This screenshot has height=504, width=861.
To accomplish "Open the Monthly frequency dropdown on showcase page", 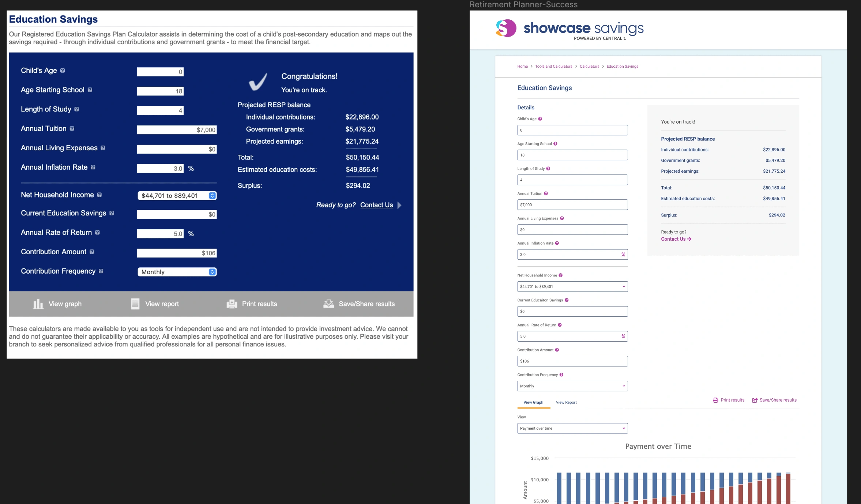I will [x=572, y=386].
